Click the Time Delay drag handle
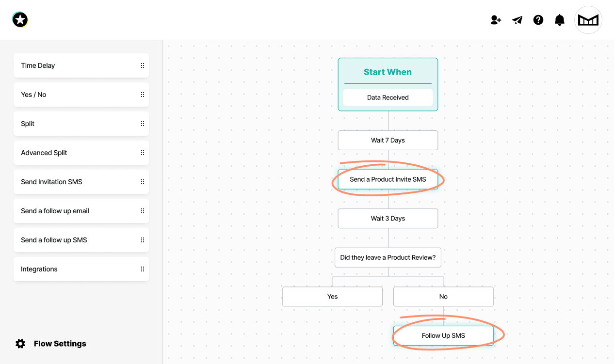 [x=143, y=65]
